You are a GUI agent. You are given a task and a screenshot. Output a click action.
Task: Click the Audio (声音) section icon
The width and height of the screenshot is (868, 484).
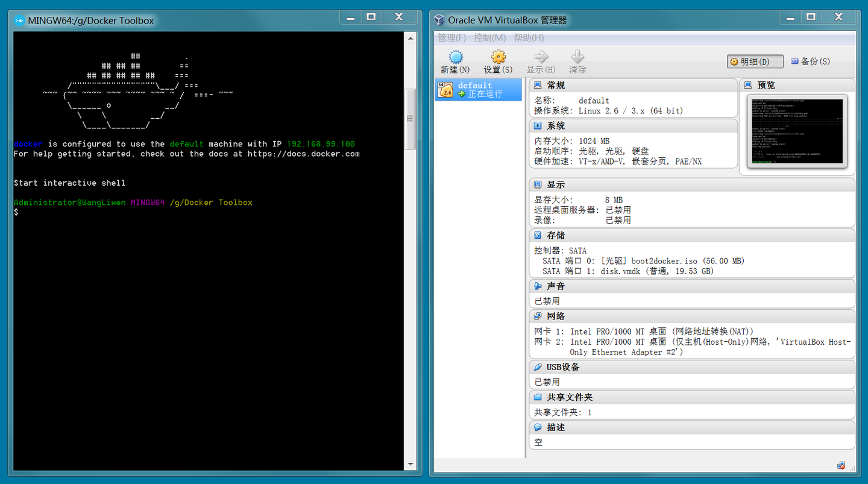[x=538, y=286]
